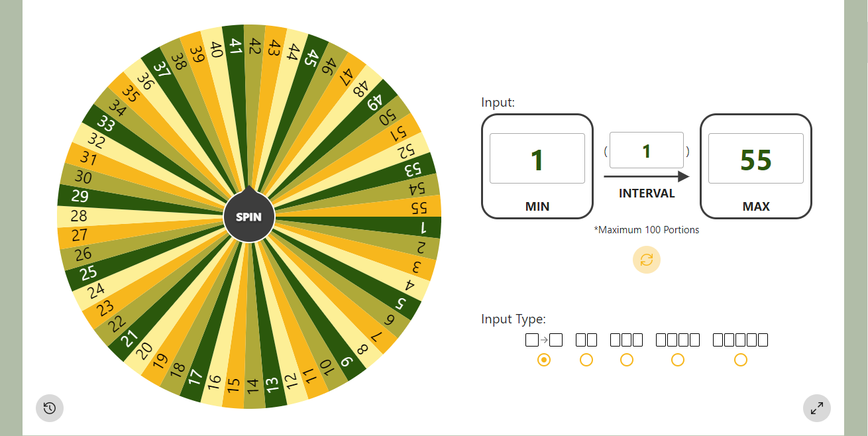Open the spin history icon
Image resolution: width=868 pixels, height=436 pixels.
pyautogui.click(x=50, y=408)
